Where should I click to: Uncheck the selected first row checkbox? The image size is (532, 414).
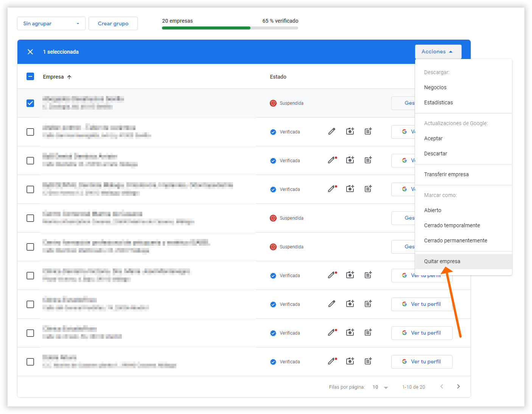click(30, 103)
